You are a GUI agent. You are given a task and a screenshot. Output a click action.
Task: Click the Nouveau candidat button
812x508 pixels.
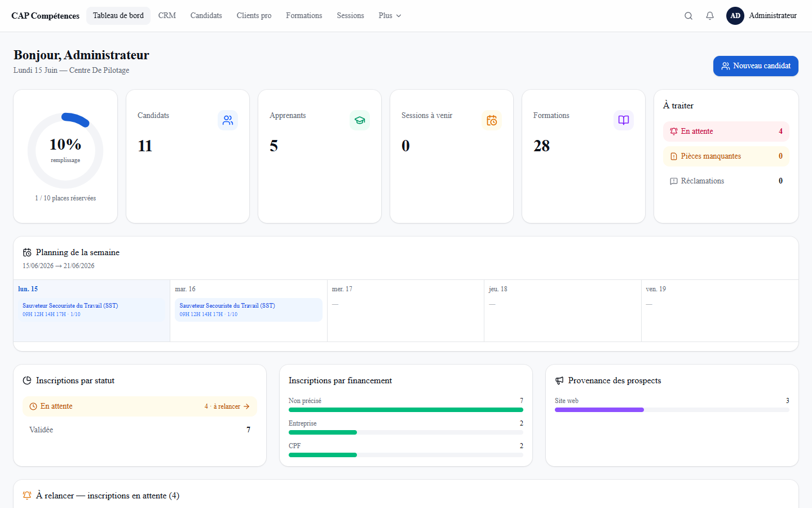(x=756, y=66)
